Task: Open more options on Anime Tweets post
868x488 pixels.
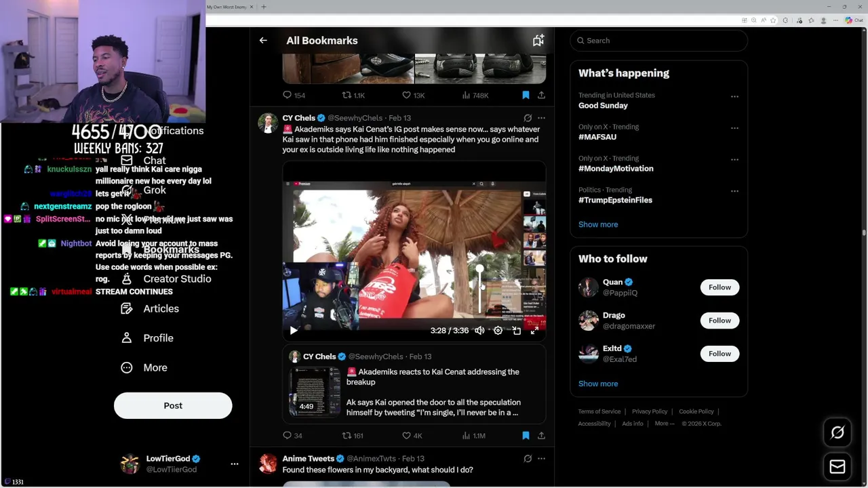Action: [541, 459]
